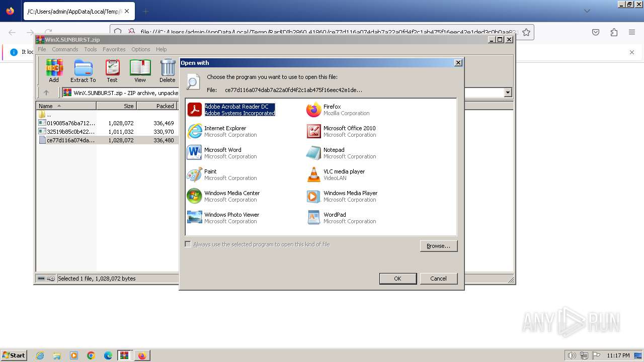644x362 pixels.
Task: Select Adobe Acrobat Reader DC program
Action: point(231,110)
